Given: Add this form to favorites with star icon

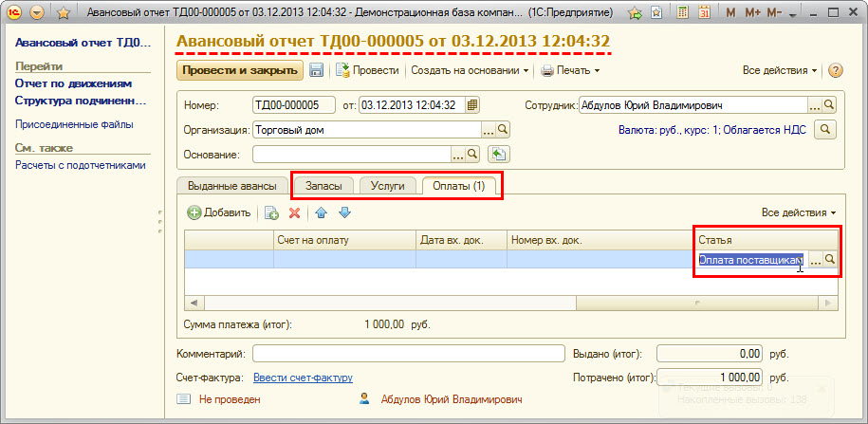Looking at the screenshot, I should pos(64,12).
